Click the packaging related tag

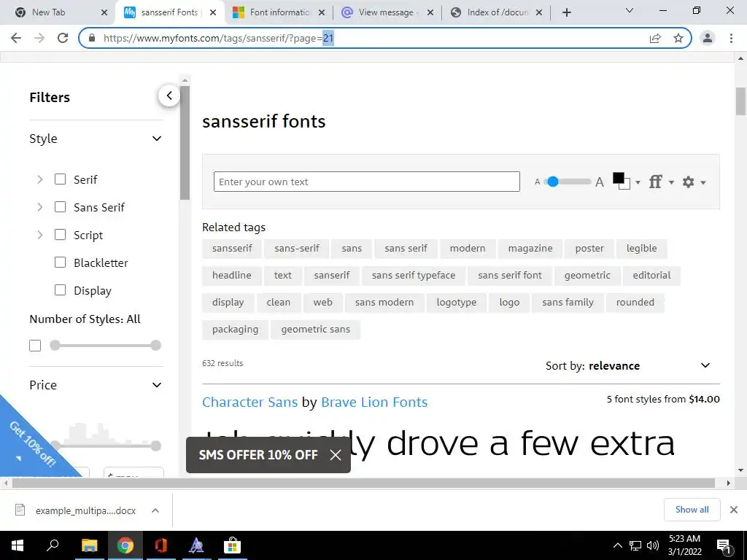tap(235, 329)
